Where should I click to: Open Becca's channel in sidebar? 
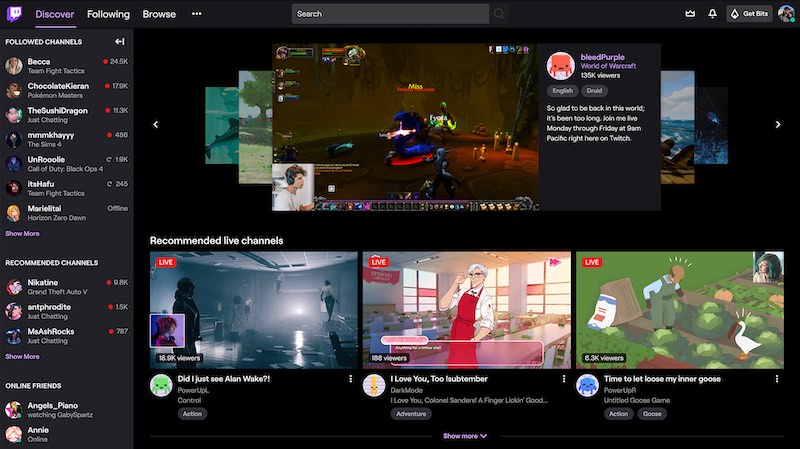(66, 66)
